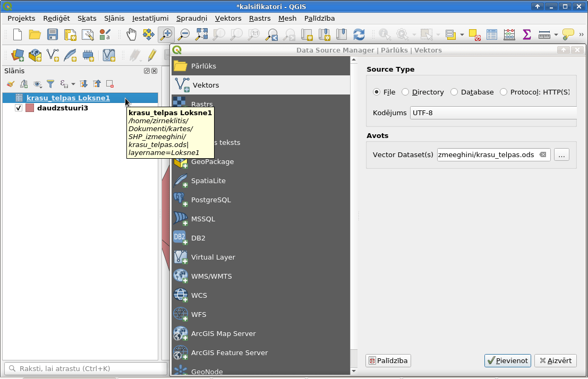Select the Zoom Out magnifier tool

[184, 35]
